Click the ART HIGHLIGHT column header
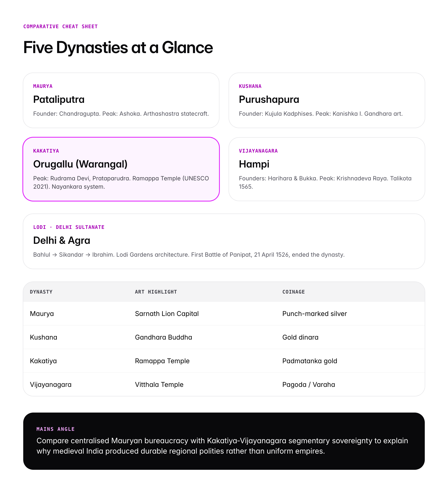The height and width of the screenshot is (493, 448). tap(156, 292)
